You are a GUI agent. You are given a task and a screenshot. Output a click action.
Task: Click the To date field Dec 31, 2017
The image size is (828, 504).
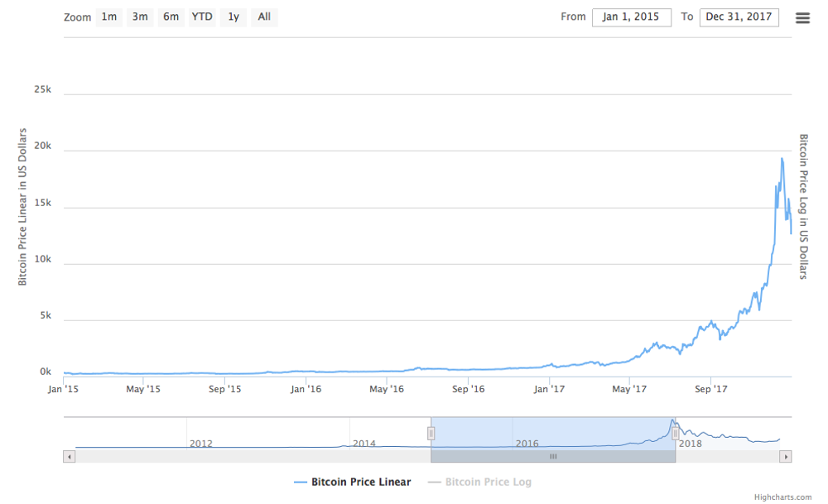pos(739,17)
